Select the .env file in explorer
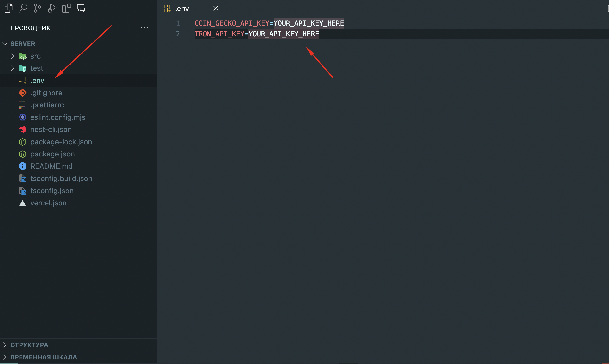 point(78,80)
